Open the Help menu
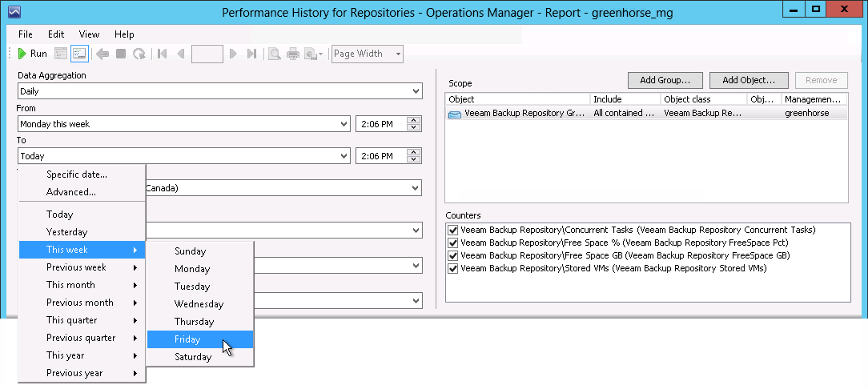Screen dimensions: 868x389 (x=125, y=34)
